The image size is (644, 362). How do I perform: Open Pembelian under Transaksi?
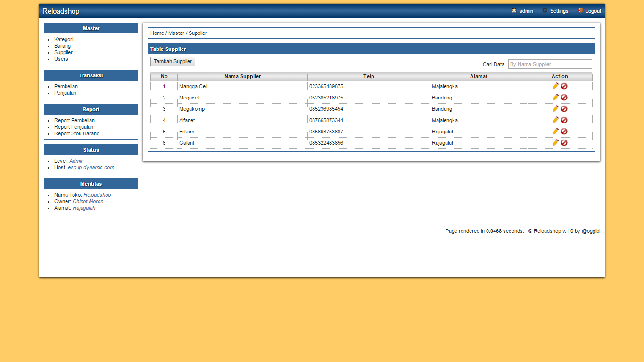pos(66,86)
